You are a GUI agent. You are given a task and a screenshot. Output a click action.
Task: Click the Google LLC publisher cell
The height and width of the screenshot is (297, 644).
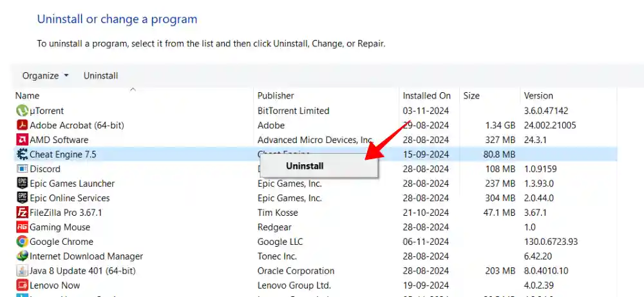coord(280,242)
